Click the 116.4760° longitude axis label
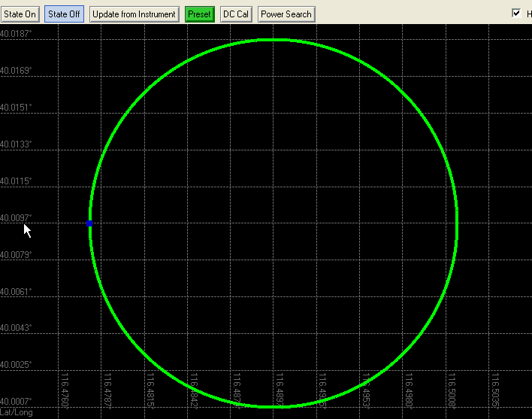This screenshot has width=532, height=419. click(64, 391)
